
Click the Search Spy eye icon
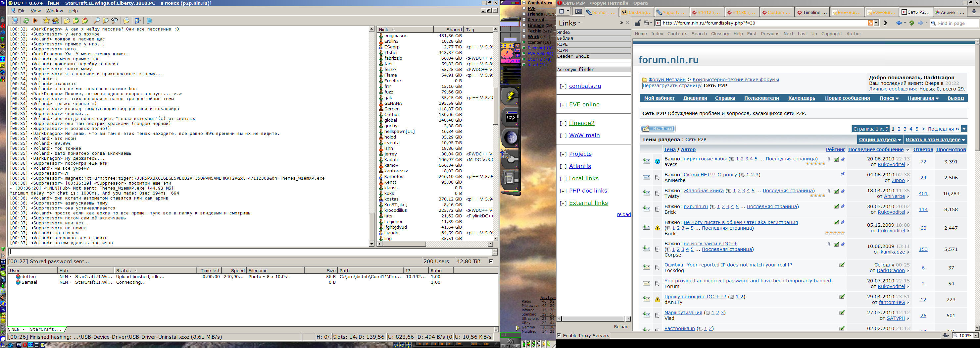pyautogui.click(x=115, y=21)
